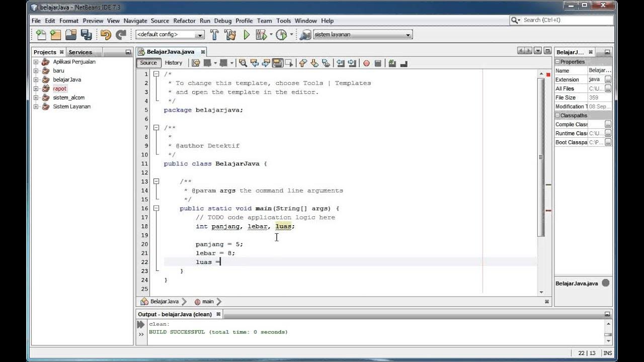
Task: Collapse the main method fold at line 16
Action: pos(156,208)
